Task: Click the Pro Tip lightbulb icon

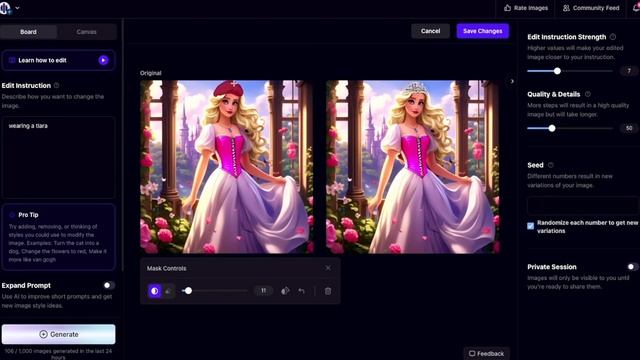Action: point(12,215)
